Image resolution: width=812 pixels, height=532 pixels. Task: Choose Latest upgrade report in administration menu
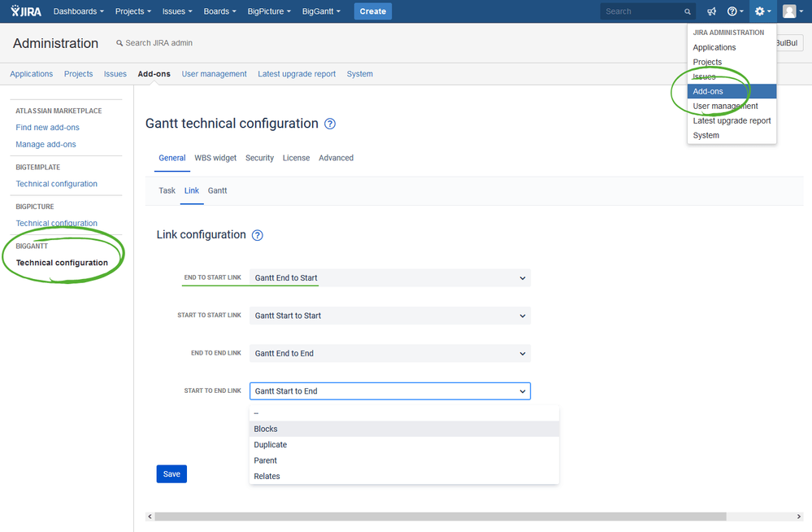coord(732,121)
